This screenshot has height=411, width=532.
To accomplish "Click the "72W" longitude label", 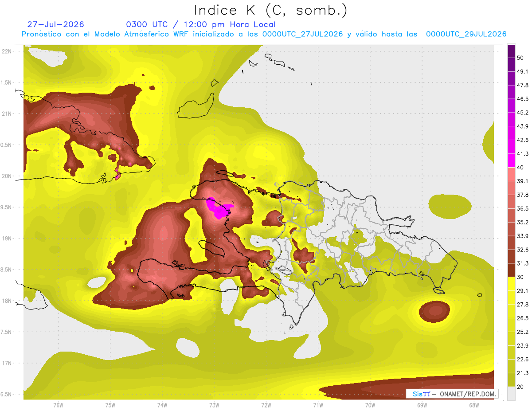I will (266, 405).
